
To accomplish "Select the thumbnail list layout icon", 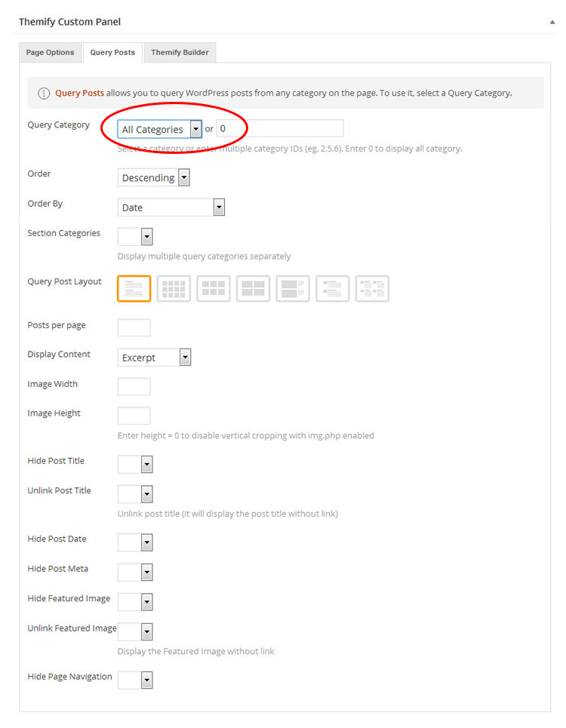I will point(333,289).
